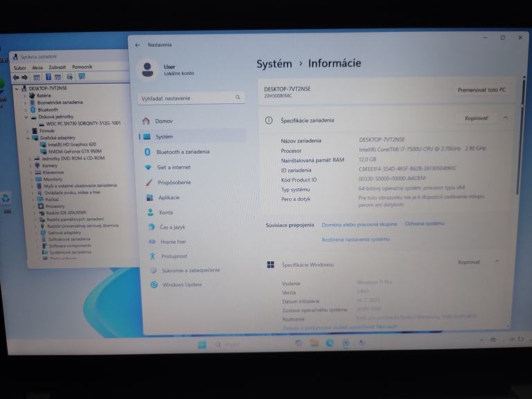The image size is (532, 399).
Task: Open Bluetooth a zariadenia icon in Settings
Action: point(148,152)
